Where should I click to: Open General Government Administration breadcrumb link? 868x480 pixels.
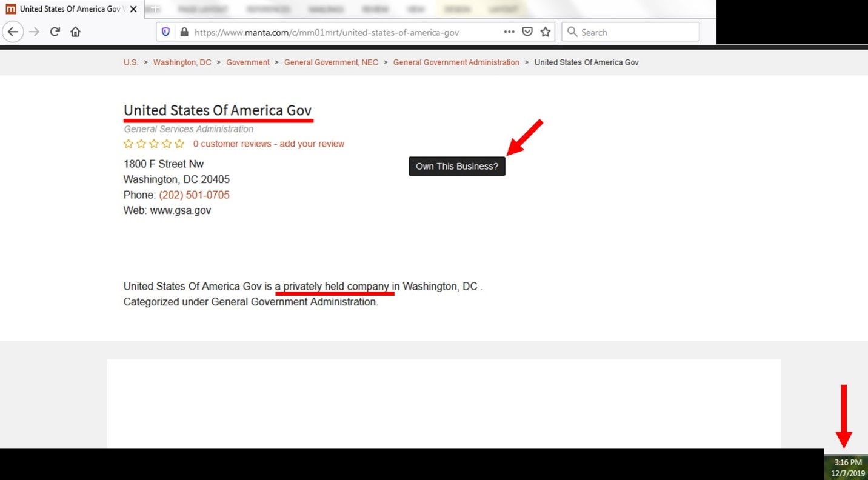coord(456,62)
